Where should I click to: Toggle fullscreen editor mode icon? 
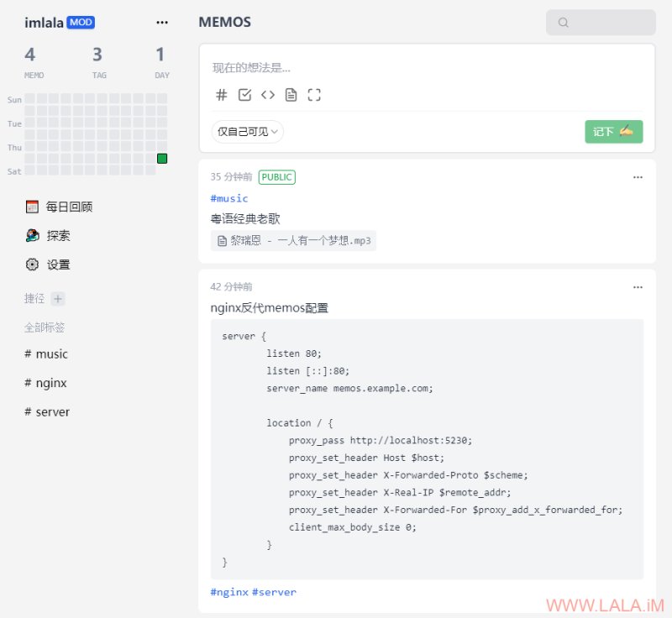point(314,95)
